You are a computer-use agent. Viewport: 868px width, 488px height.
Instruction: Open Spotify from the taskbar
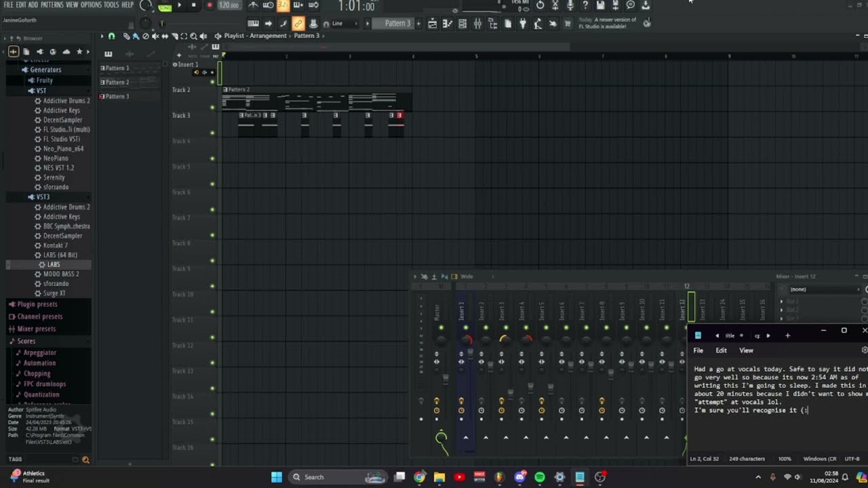(x=540, y=477)
